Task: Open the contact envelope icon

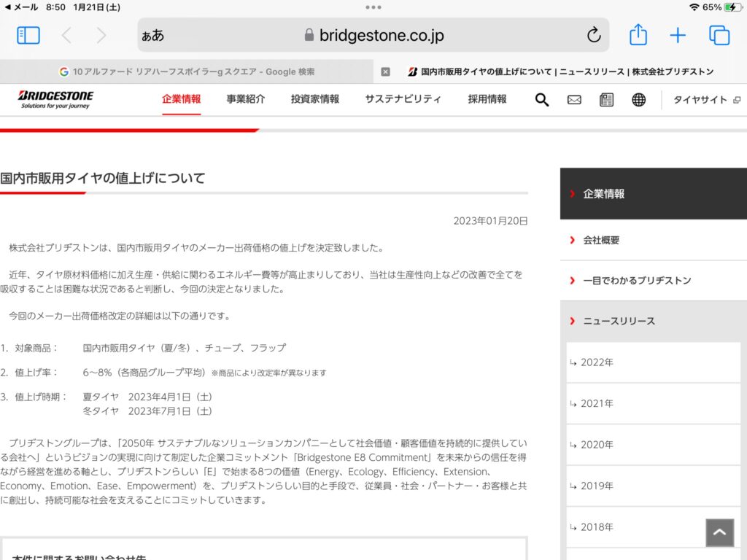Action: (x=574, y=99)
